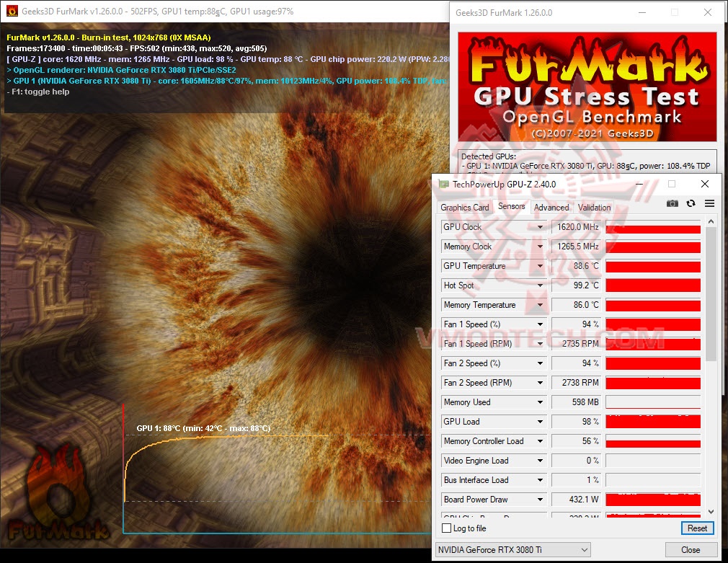This screenshot has width=728, height=563.
Task: Click the 56 % Memory Controller Load value
Action: click(x=576, y=441)
